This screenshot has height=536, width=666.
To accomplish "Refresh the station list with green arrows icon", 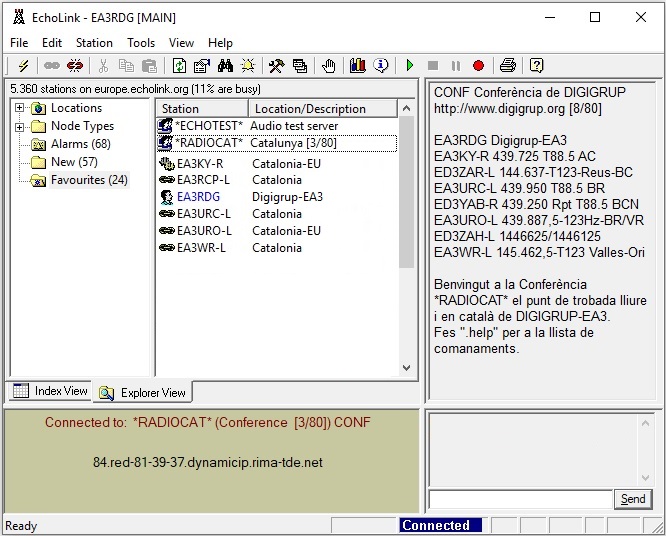I will pyautogui.click(x=179, y=65).
